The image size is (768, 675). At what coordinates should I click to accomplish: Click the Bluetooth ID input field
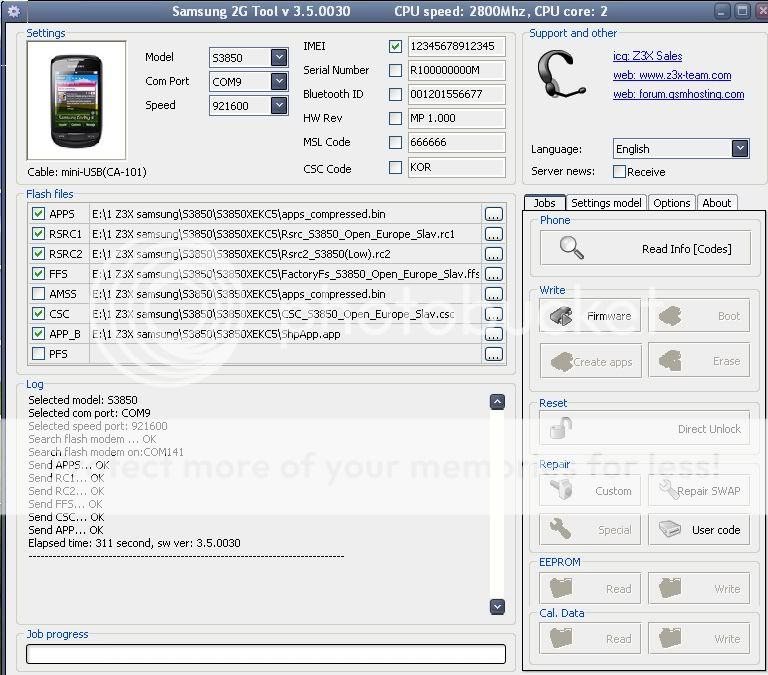[456, 94]
